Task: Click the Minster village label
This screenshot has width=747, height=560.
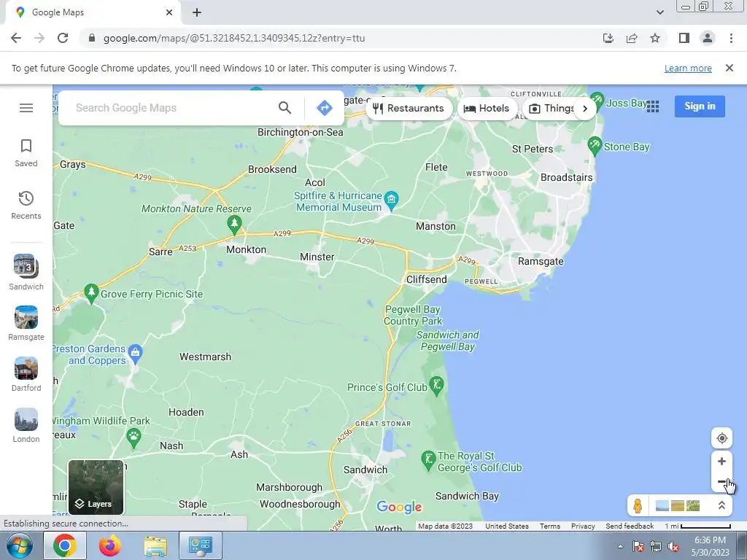Action: pos(317,257)
